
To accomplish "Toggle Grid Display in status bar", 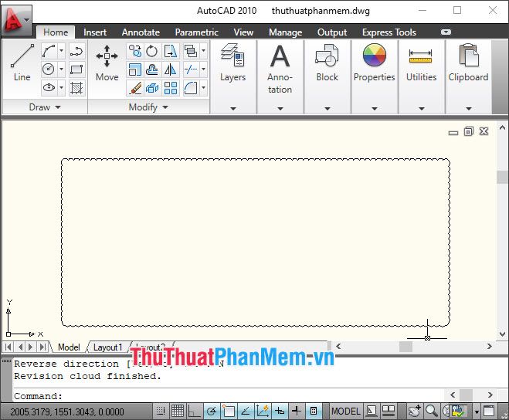I will tap(178, 411).
